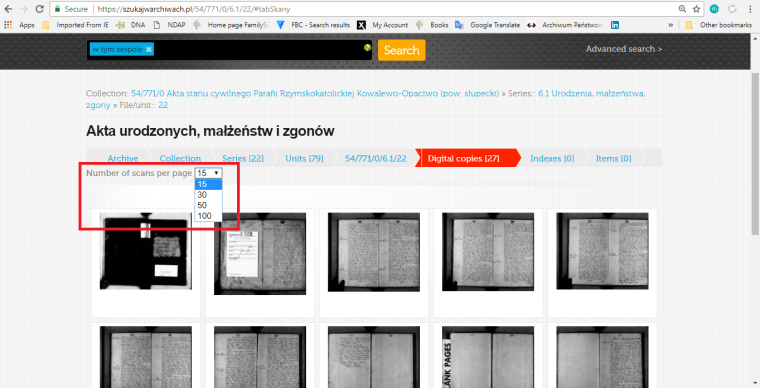This screenshot has height=388, width=760.
Task: Open the Imported From IE bookmarks folder
Action: click(x=75, y=25)
